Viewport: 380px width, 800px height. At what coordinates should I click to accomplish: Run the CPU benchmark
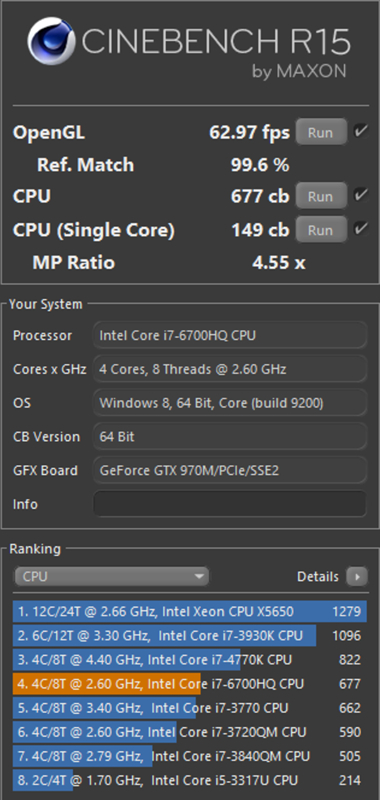[321, 196]
